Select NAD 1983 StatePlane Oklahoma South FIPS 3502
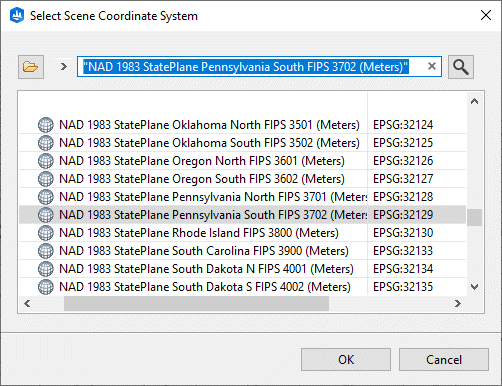502x386 pixels. pyautogui.click(x=209, y=143)
